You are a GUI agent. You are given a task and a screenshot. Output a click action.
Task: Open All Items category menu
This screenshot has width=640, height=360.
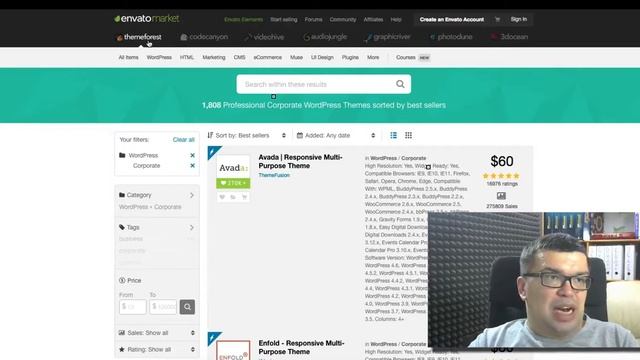point(129,58)
